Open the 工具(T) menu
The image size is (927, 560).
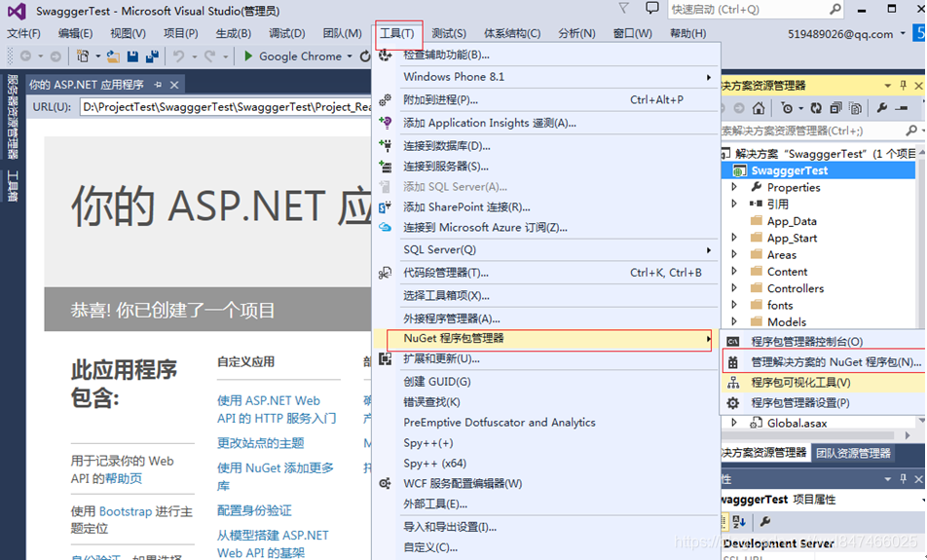398,34
